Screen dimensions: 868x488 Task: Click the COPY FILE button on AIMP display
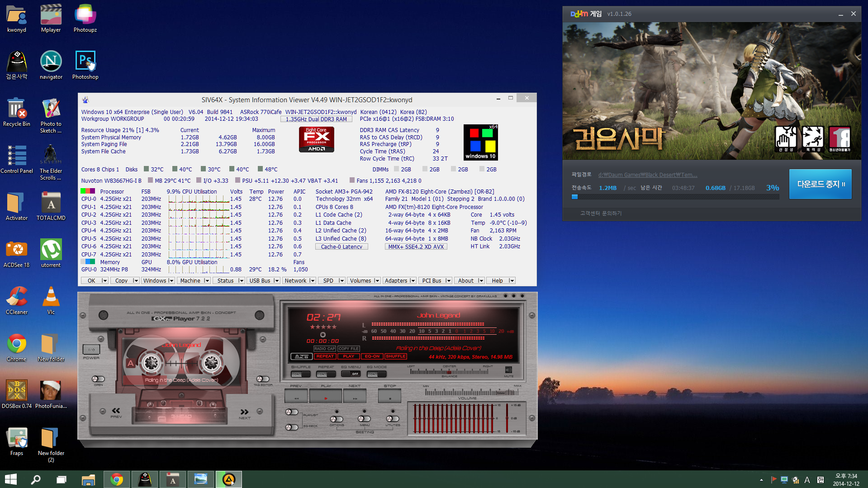point(348,349)
